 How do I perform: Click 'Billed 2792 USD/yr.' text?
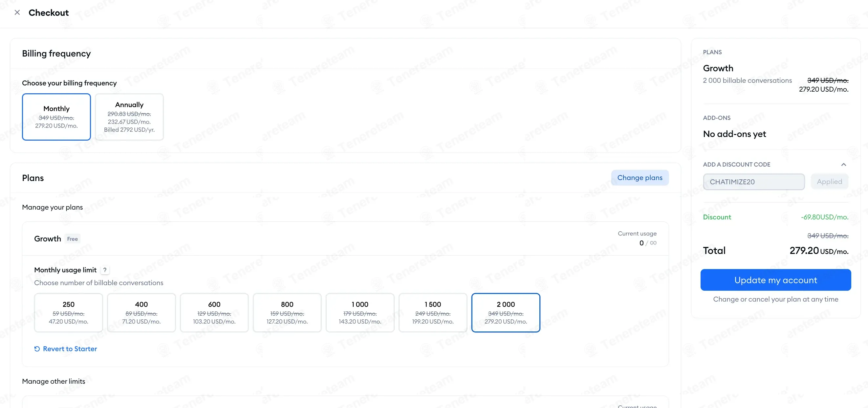pyautogui.click(x=129, y=129)
